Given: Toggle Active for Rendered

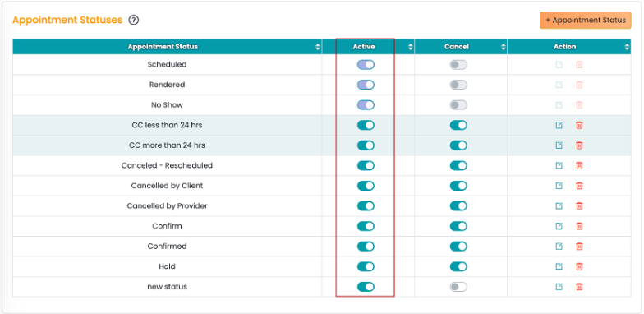Looking at the screenshot, I should pyautogui.click(x=366, y=85).
